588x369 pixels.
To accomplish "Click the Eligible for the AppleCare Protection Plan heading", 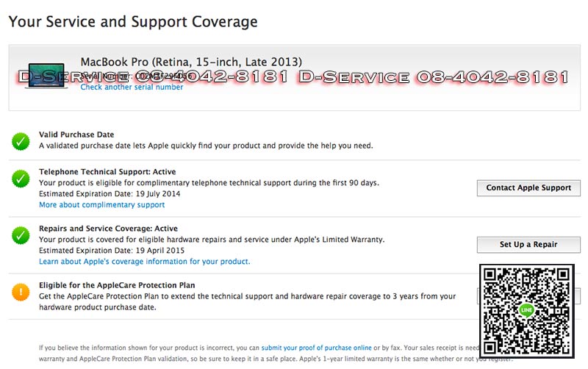I will click(x=117, y=285).
